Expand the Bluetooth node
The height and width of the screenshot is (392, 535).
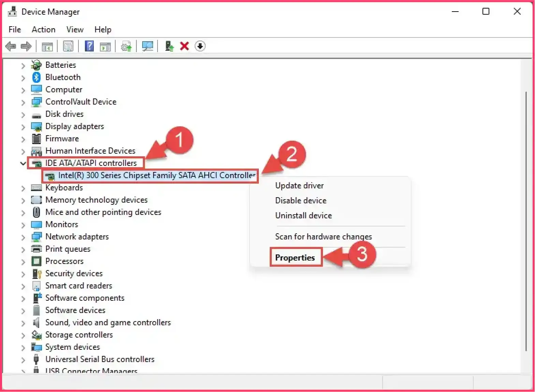point(23,78)
